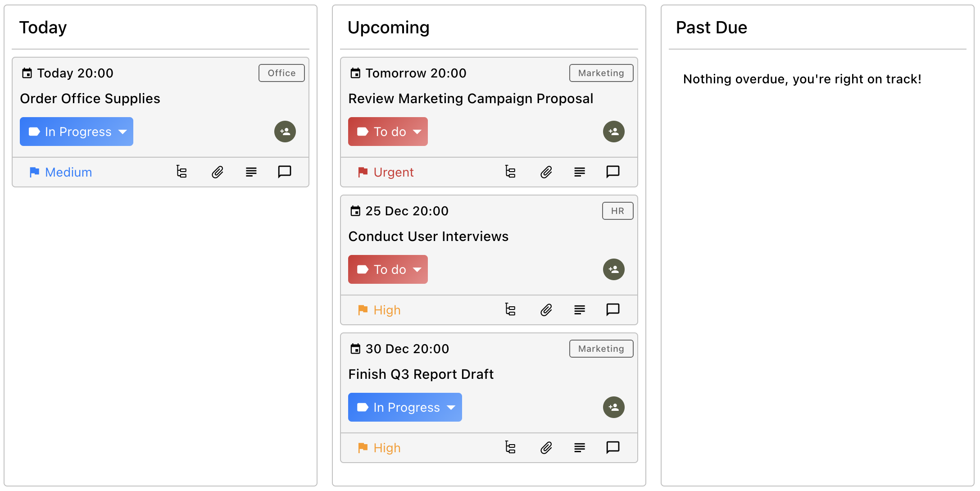The width and height of the screenshot is (980, 491).
Task: Select the task title Finish Q3 Report Draft
Action: click(x=421, y=373)
